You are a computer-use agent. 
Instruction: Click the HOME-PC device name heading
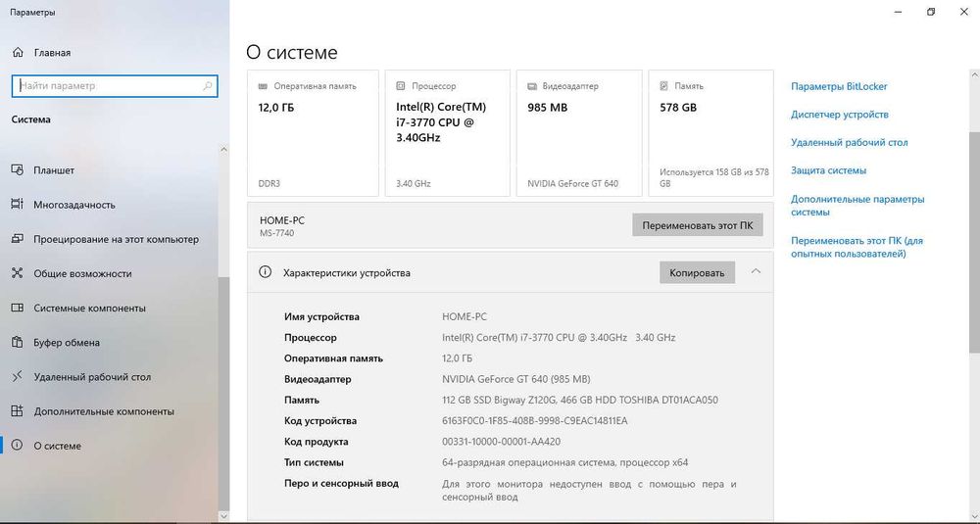pyautogui.click(x=282, y=220)
